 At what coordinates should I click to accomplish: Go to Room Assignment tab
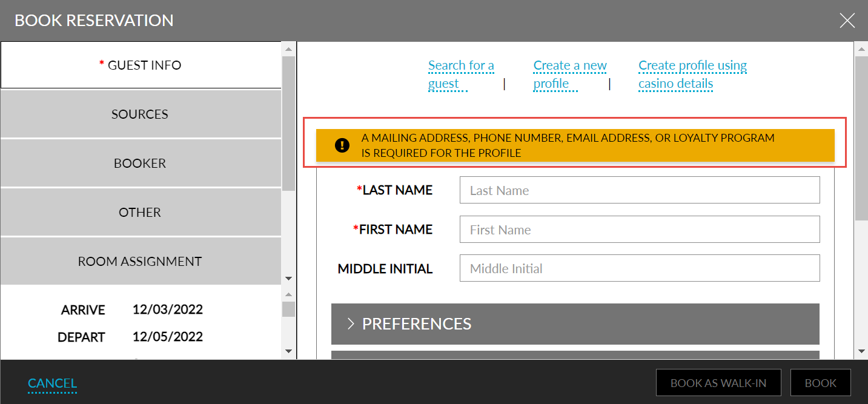pos(141,261)
